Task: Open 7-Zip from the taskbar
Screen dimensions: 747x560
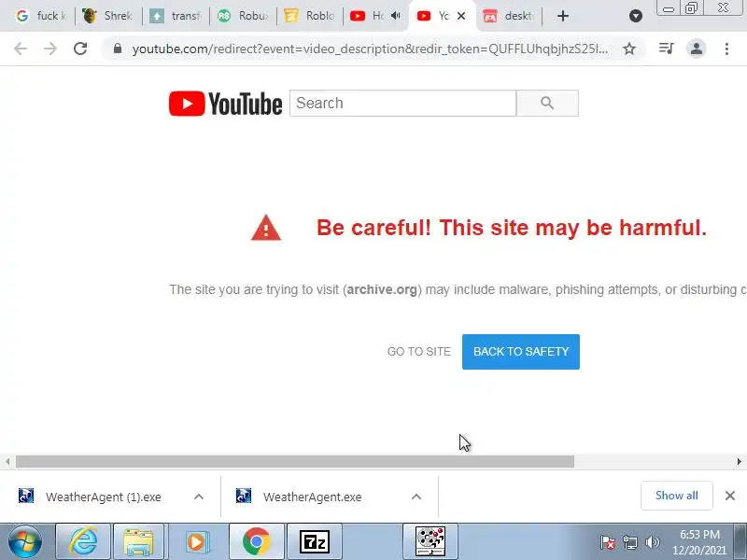Action: [315, 542]
